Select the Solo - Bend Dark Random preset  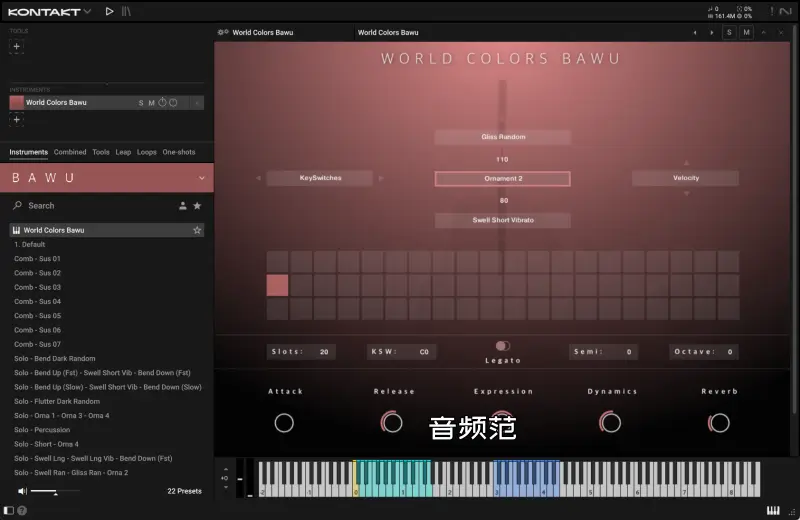click(x=55, y=359)
